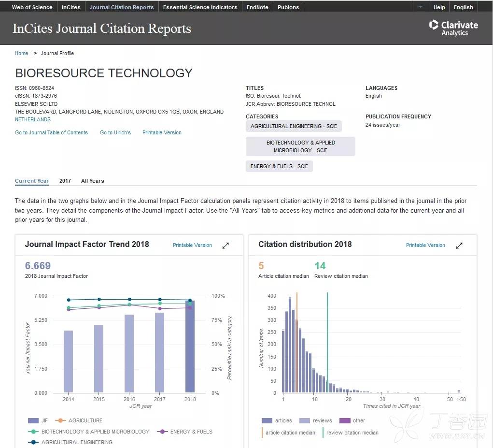Go to InCites in the top bar
The width and height of the screenshot is (493, 448).
coord(71,7)
